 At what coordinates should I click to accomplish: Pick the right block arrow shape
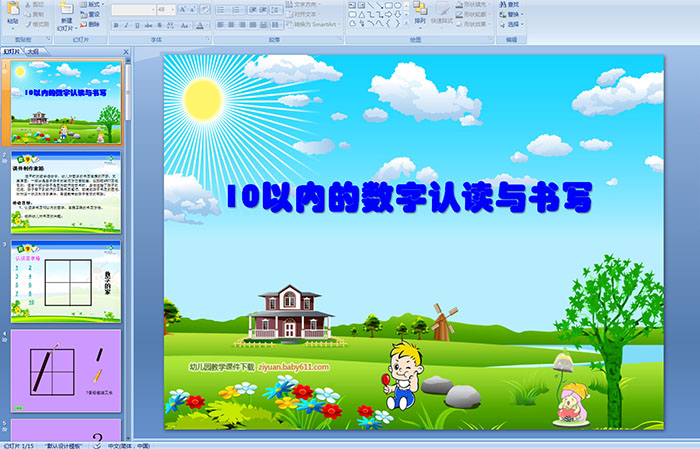pyautogui.click(x=388, y=15)
